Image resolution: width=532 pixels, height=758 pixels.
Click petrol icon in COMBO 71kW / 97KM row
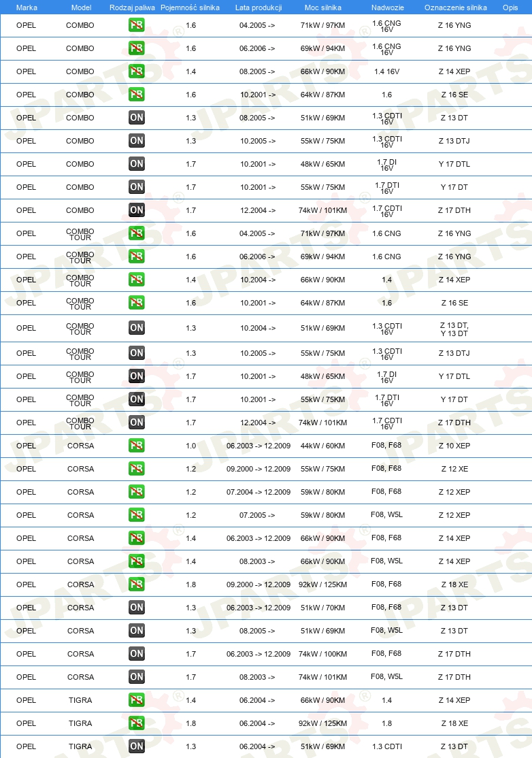(x=137, y=24)
